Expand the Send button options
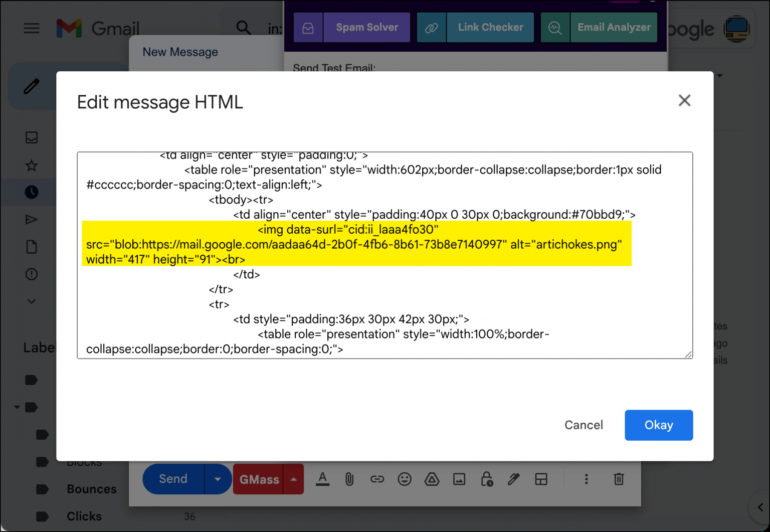The height and width of the screenshot is (532, 770). click(x=218, y=479)
